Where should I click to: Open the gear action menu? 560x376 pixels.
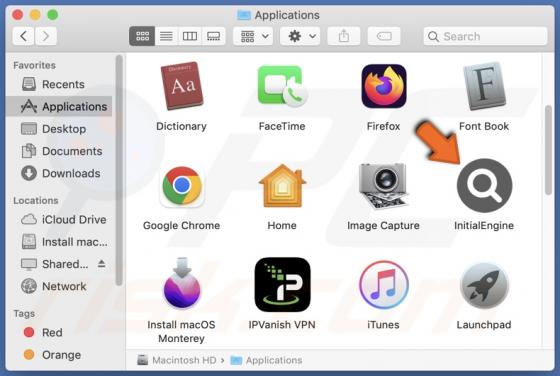pos(300,36)
